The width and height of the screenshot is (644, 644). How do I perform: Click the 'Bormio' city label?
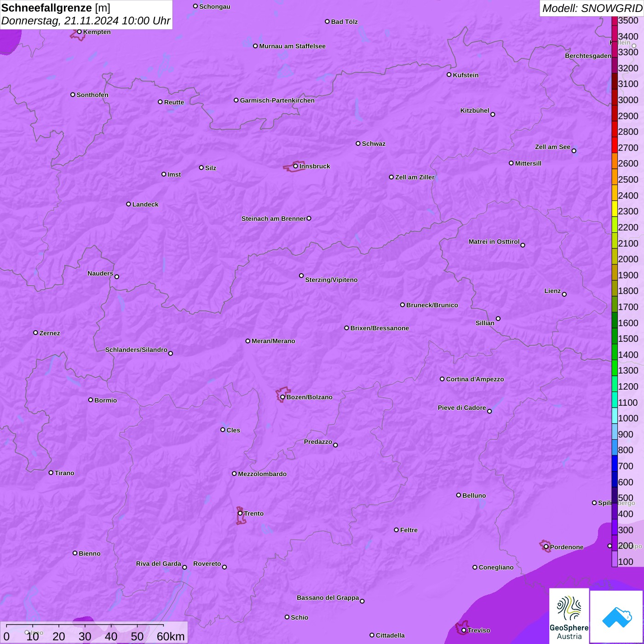click(106, 400)
